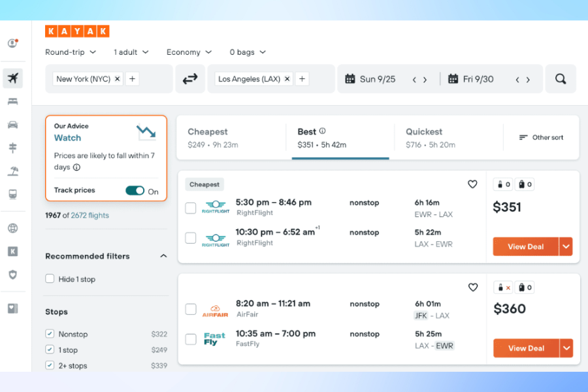Expand deal options arrow for $351 flight
Image resolution: width=588 pixels, height=392 pixels.
(x=566, y=246)
